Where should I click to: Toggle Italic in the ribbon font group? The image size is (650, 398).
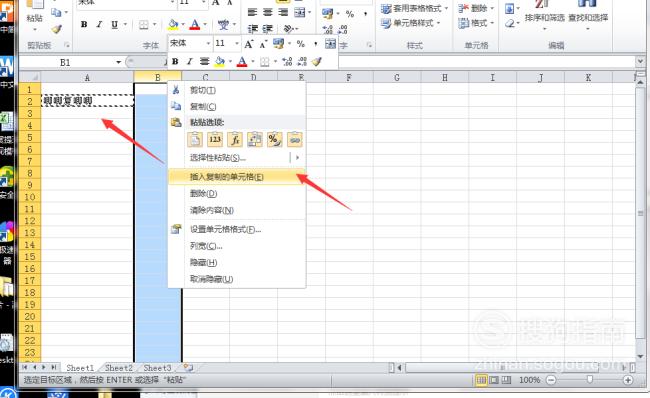tap(99, 24)
